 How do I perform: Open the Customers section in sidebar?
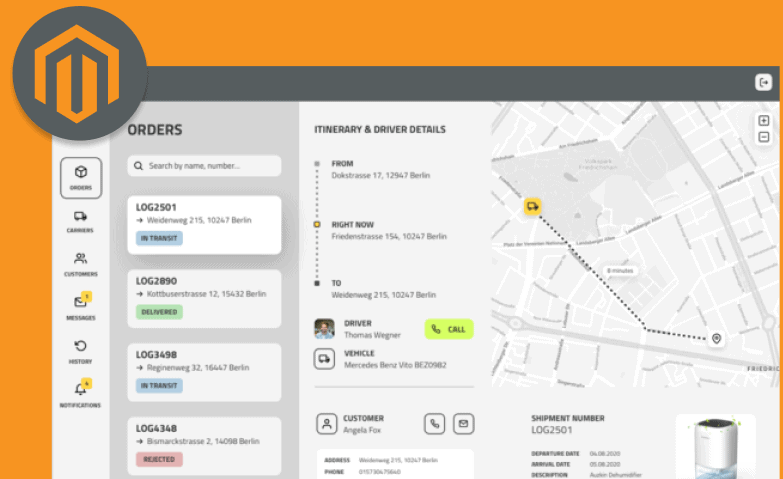click(80, 264)
